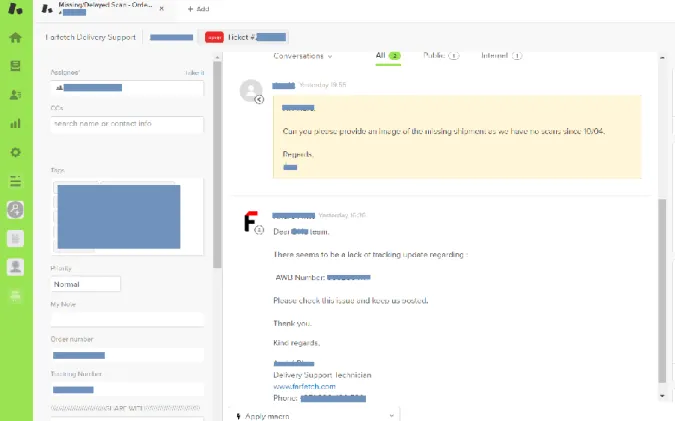Image resolution: width=675 pixels, height=421 pixels.
Task: Click the Zendesk logo in sidebar
Action: (x=15, y=9)
